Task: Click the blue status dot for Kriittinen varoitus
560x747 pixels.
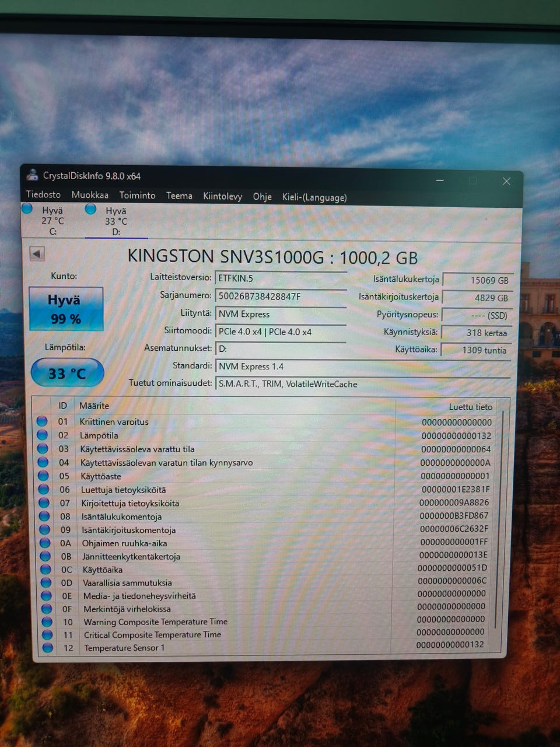Action: tap(42, 421)
